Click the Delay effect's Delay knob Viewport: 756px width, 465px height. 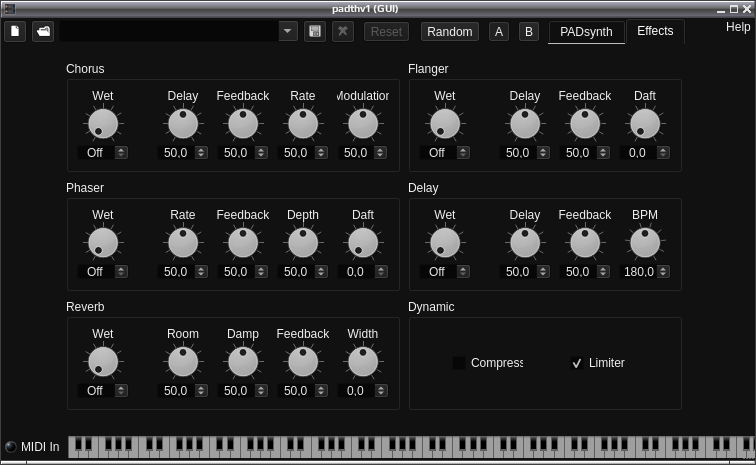pos(525,243)
